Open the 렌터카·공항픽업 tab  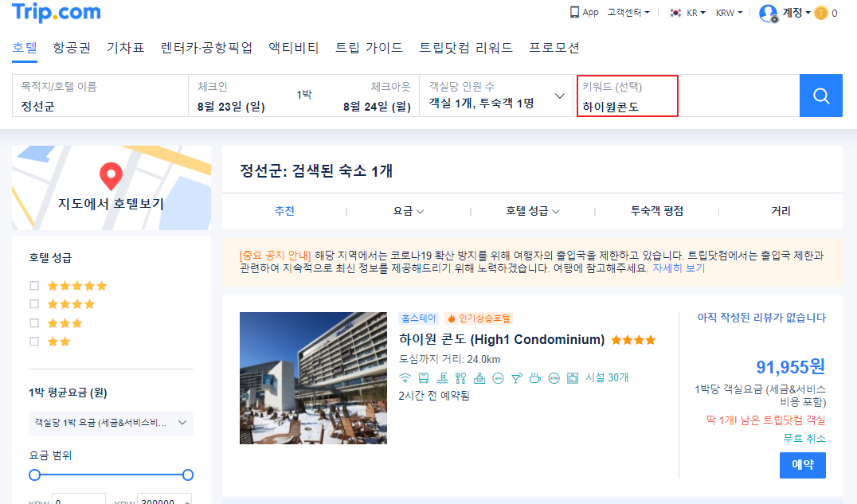[206, 48]
